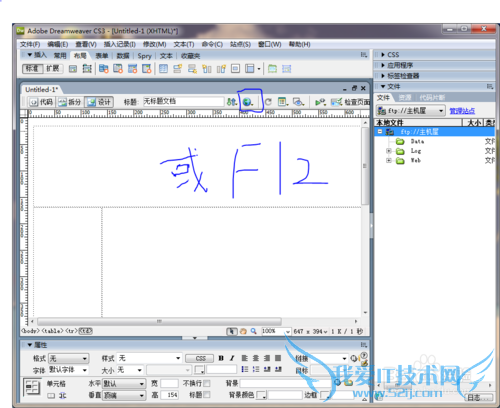
Task: Open the 格式 format dropdown
Action: pyautogui.click(x=69, y=359)
